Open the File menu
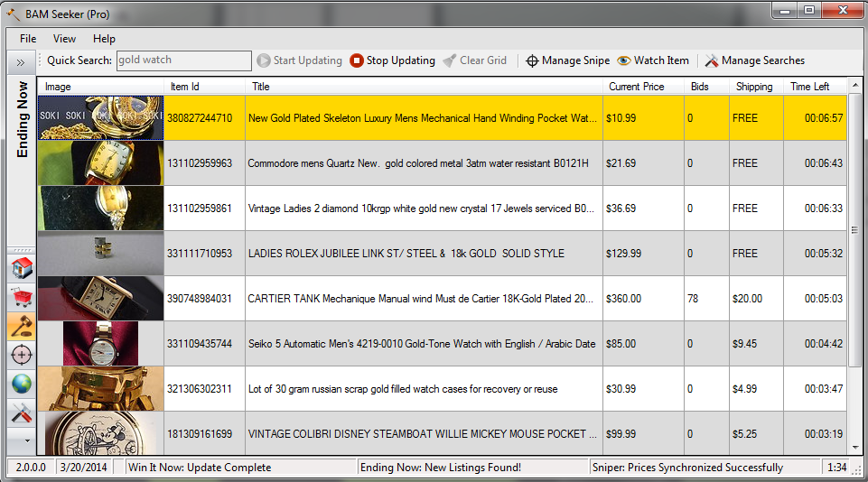Viewport: 868px width, 482px height. click(28, 39)
